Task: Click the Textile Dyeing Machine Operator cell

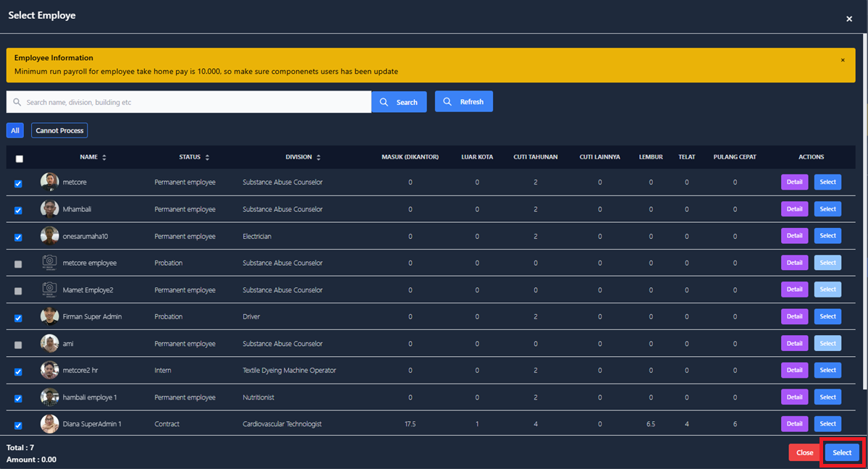Action: (289, 370)
